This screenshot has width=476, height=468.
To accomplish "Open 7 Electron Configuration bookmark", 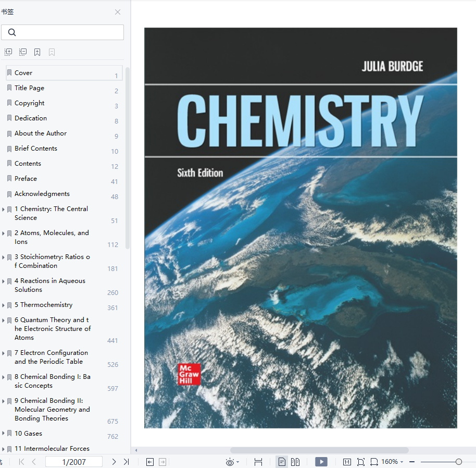I will tap(52, 357).
